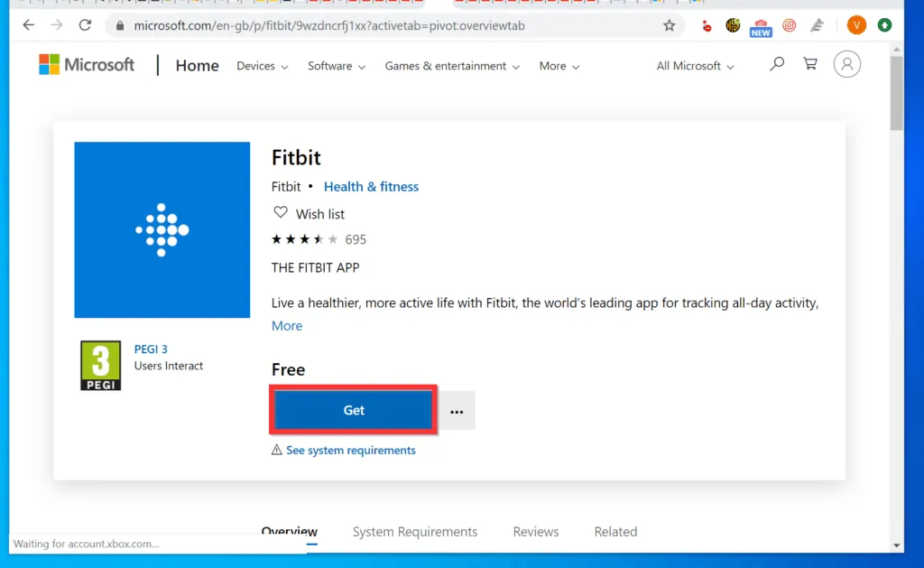924x568 pixels.
Task: Click the blue Fitbit app tile
Action: pyautogui.click(x=162, y=229)
